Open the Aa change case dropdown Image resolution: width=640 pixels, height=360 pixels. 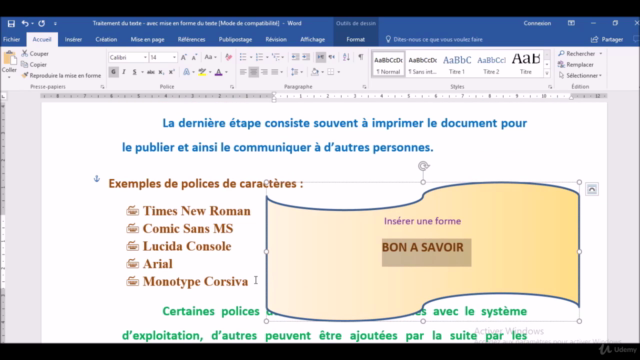210,58
